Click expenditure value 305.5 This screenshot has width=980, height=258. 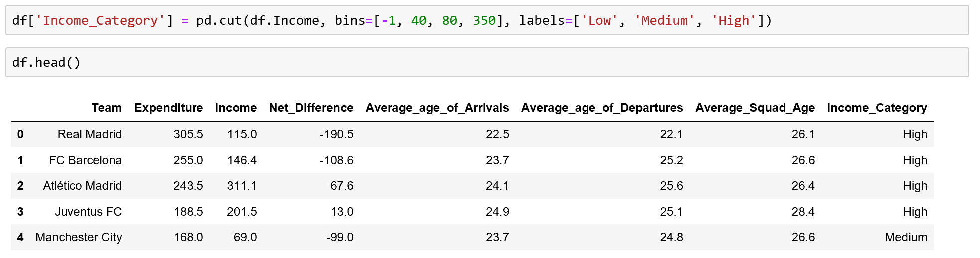[x=188, y=134]
